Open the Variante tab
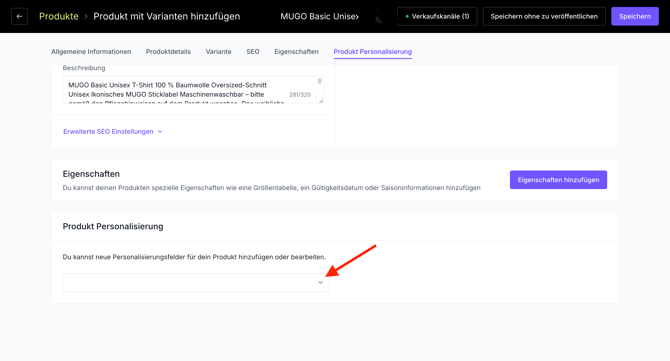This screenshot has height=361, width=670. 218,51
